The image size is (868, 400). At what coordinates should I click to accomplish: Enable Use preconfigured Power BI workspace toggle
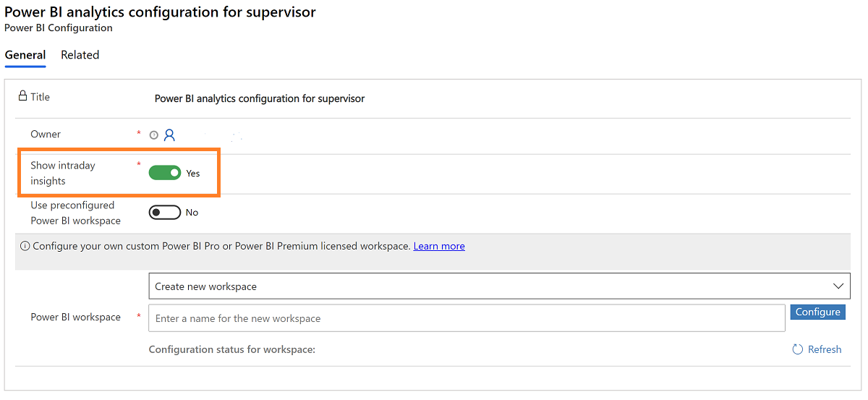coord(165,213)
